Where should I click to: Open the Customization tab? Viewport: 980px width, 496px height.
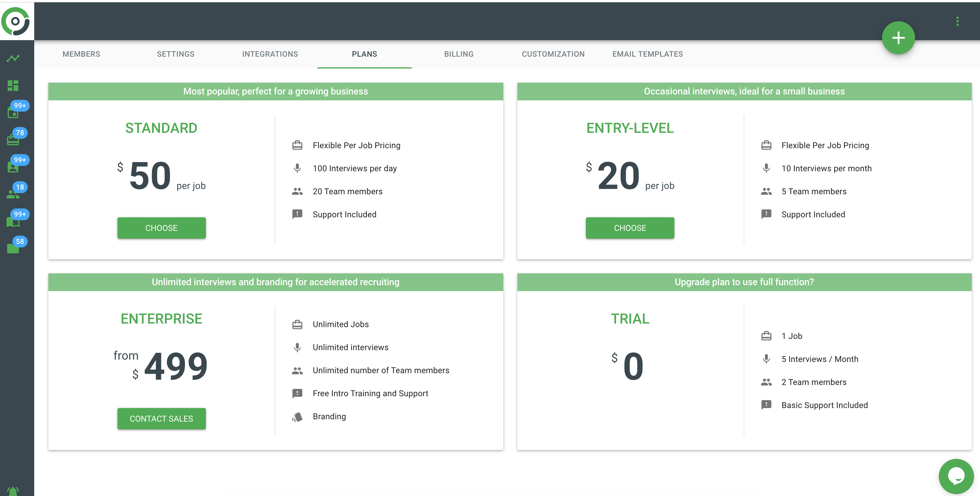click(x=553, y=54)
